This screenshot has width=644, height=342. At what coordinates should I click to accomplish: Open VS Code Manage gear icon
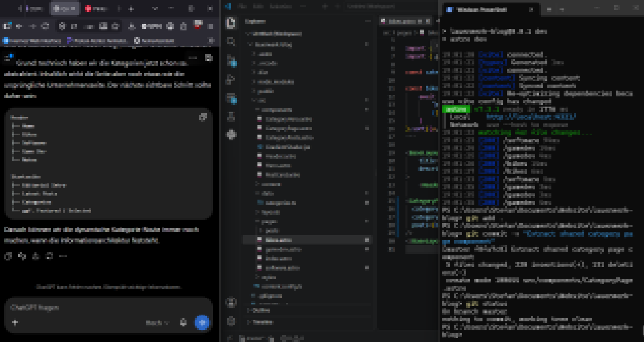(x=231, y=321)
